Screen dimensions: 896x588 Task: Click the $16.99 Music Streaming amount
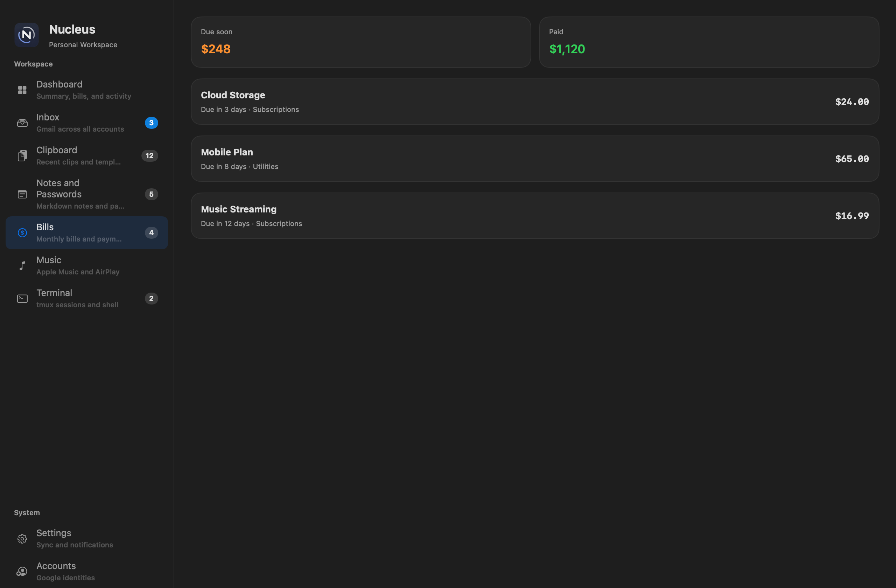852,216
